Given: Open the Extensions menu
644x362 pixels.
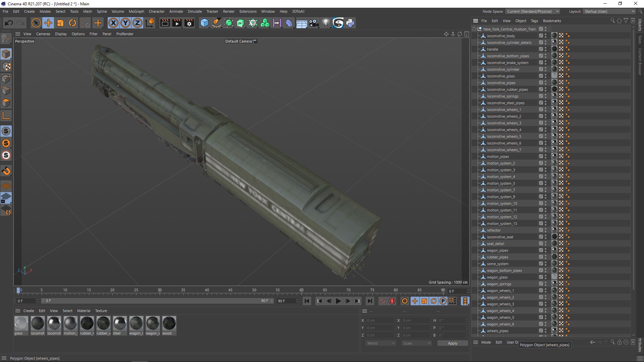Looking at the screenshot, I should [248, 11].
